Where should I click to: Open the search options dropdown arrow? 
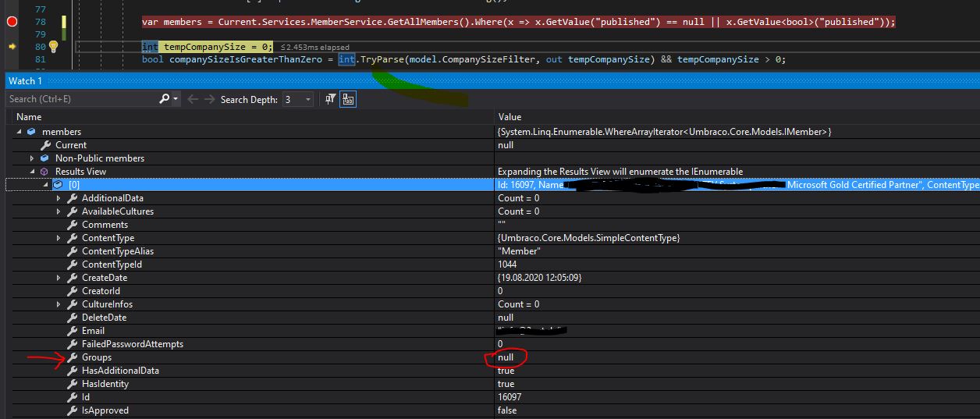pyautogui.click(x=176, y=99)
